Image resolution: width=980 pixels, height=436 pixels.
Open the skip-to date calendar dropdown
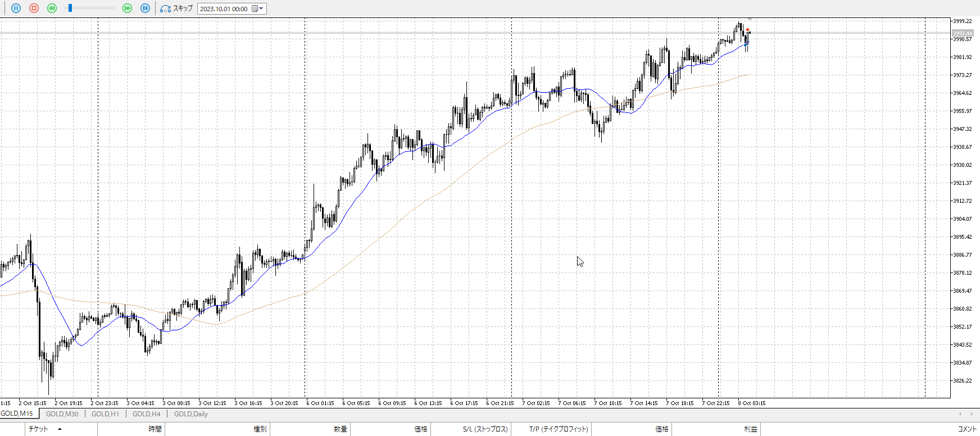tap(257, 8)
